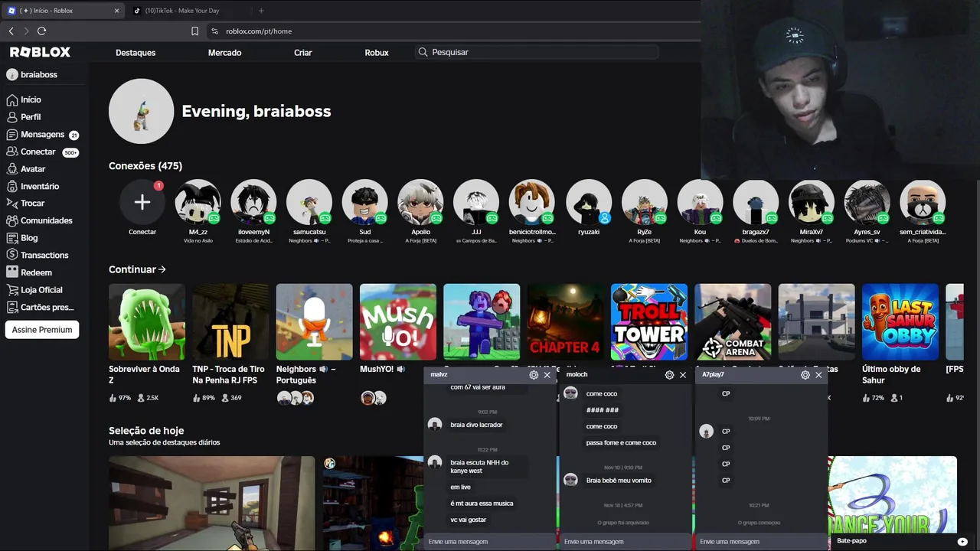The width and height of the screenshot is (980, 551).
Task: Open the ryuzaki connection profile
Action: [589, 202]
